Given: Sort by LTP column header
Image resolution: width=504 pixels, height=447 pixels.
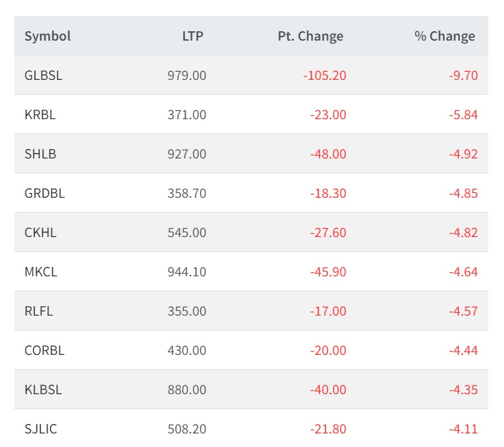Looking at the screenshot, I should click(192, 37).
